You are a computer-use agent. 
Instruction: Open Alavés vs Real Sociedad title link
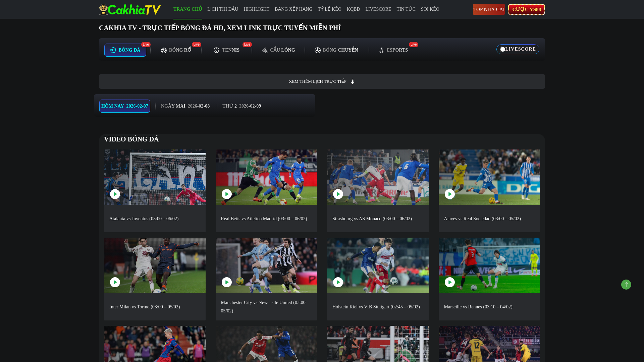482,219
